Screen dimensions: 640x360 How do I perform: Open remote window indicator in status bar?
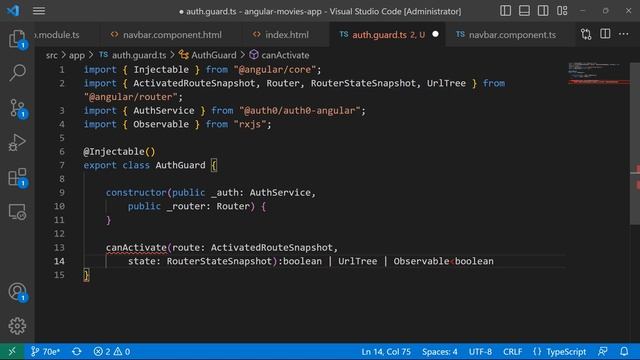[12, 351]
